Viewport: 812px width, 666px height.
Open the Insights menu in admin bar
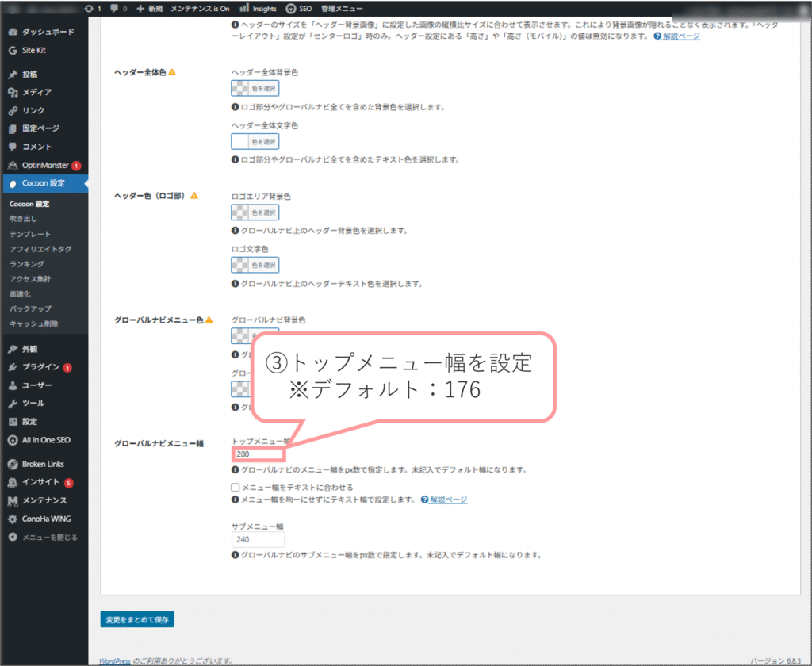[x=259, y=9]
